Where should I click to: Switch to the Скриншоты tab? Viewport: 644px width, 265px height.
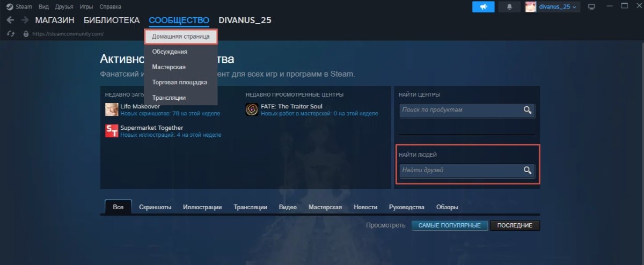tap(155, 207)
